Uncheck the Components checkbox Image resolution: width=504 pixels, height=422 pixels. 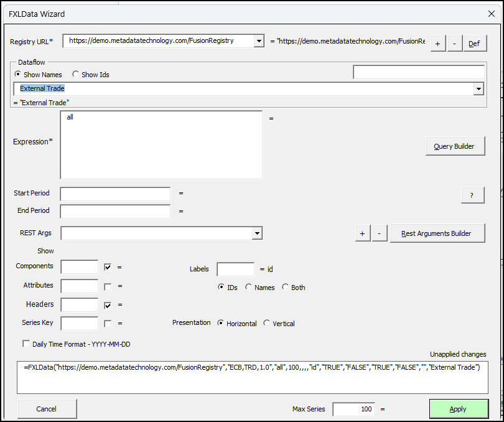[108, 267]
